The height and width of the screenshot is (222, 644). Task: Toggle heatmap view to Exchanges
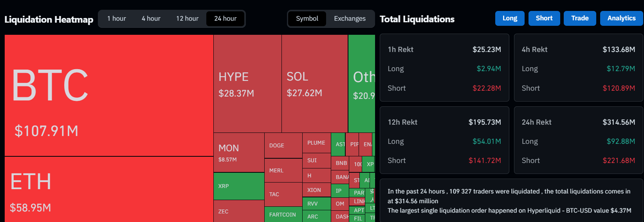coord(350,19)
